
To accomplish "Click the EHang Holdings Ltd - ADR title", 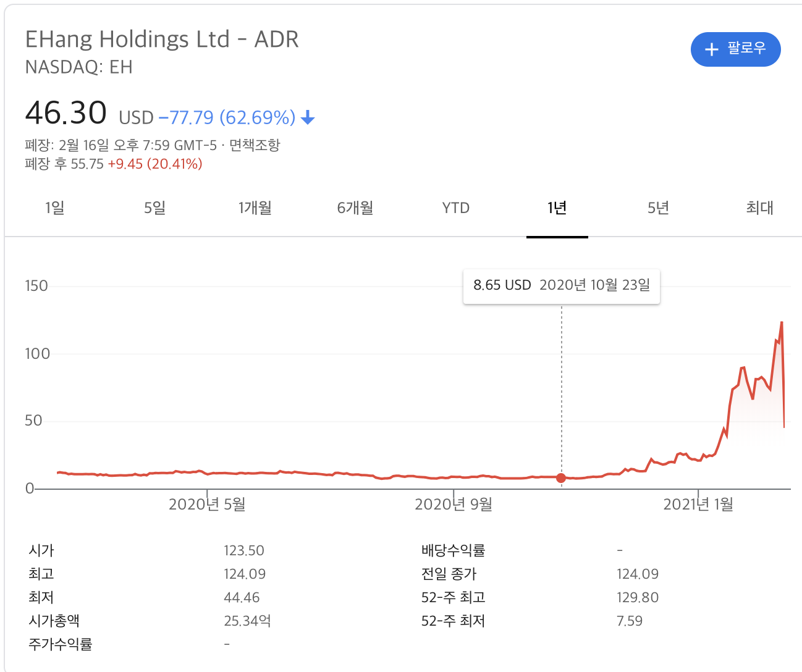I will click(x=162, y=40).
